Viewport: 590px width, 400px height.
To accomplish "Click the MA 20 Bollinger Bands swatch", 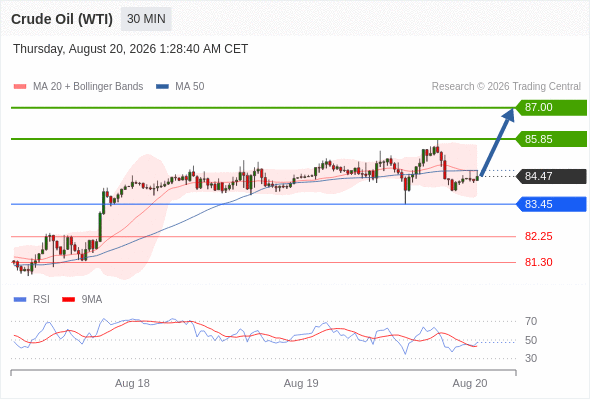I will pyautogui.click(x=20, y=87).
